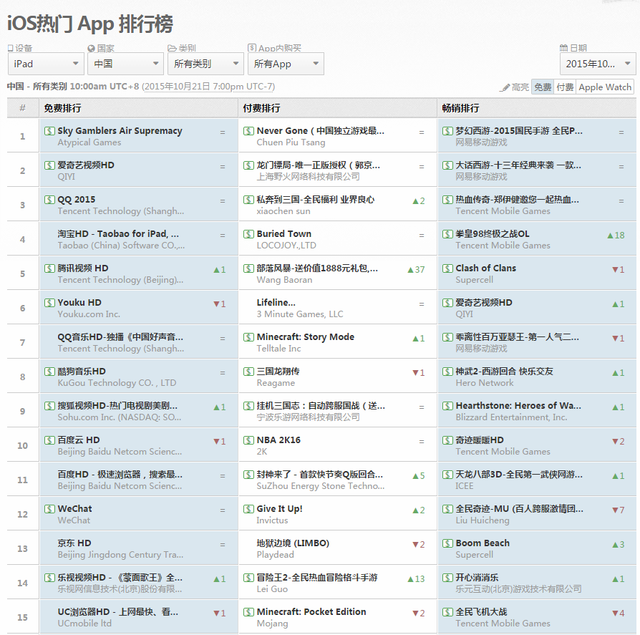
Task: Click in-app purchase icon beside 拳皇98终极之战OL
Action: pos(447,234)
